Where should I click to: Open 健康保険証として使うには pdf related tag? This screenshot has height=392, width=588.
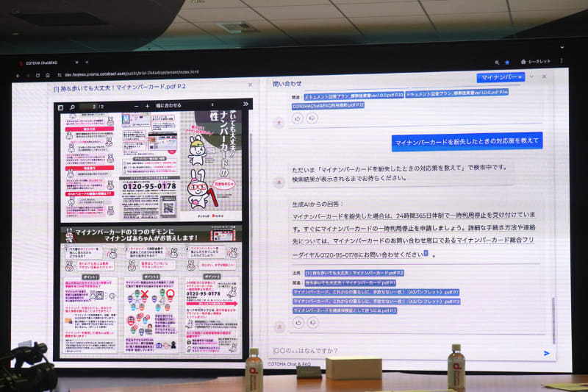pos(345,310)
